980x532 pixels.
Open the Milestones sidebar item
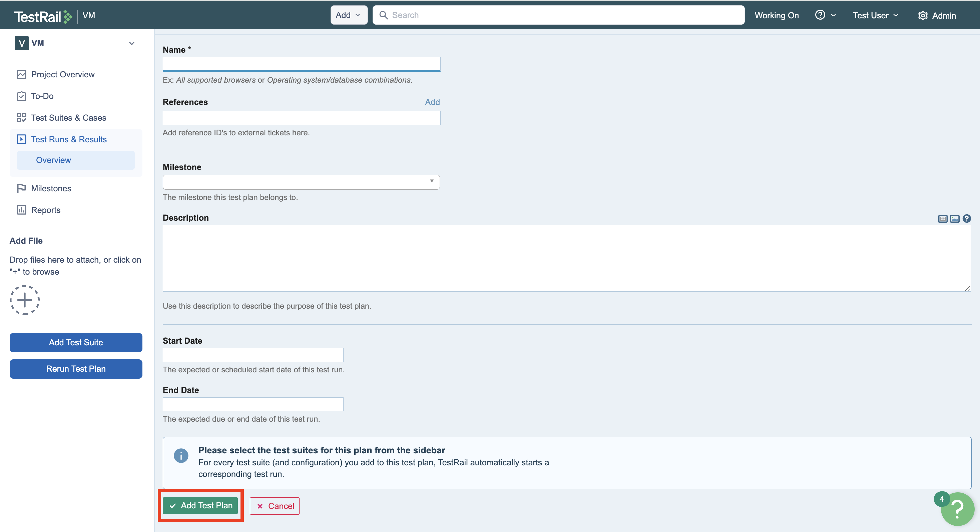coord(51,189)
